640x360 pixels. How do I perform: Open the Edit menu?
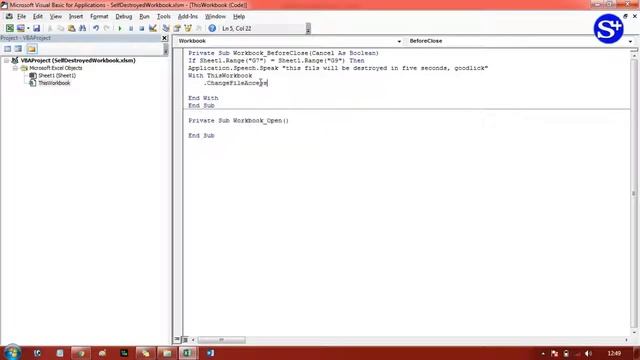(38, 16)
